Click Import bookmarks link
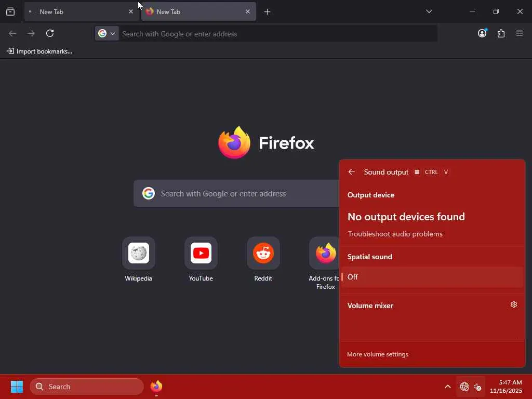The image size is (532, 399). [39, 51]
